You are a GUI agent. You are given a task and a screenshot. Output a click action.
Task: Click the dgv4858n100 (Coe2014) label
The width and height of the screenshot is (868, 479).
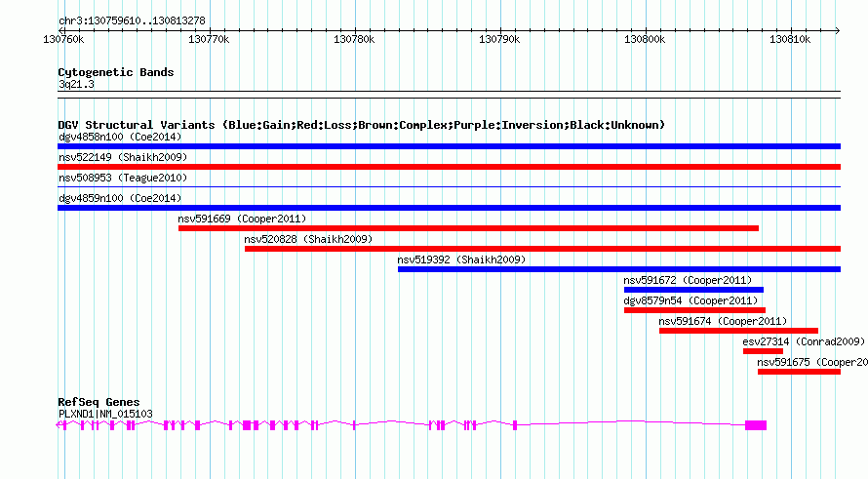coord(120,137)
